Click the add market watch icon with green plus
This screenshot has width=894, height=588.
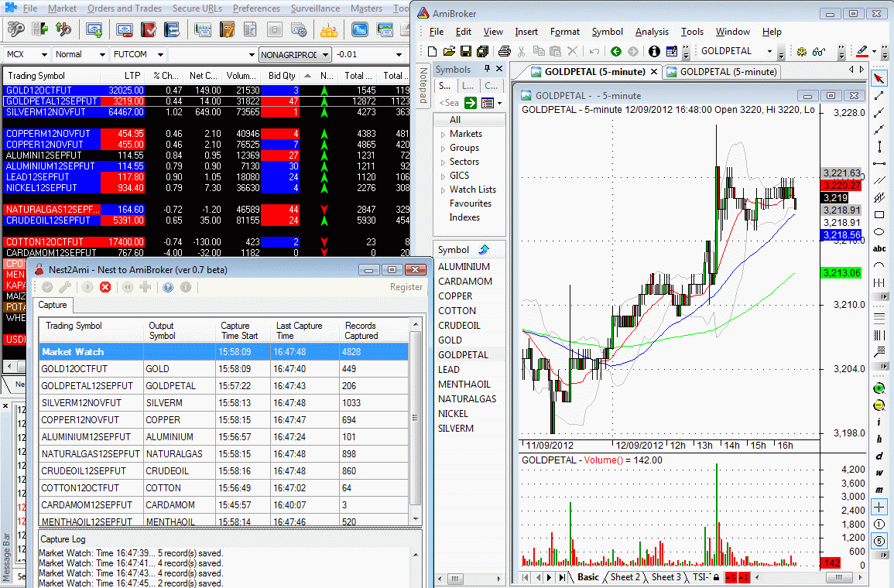(x=94, y=29)
